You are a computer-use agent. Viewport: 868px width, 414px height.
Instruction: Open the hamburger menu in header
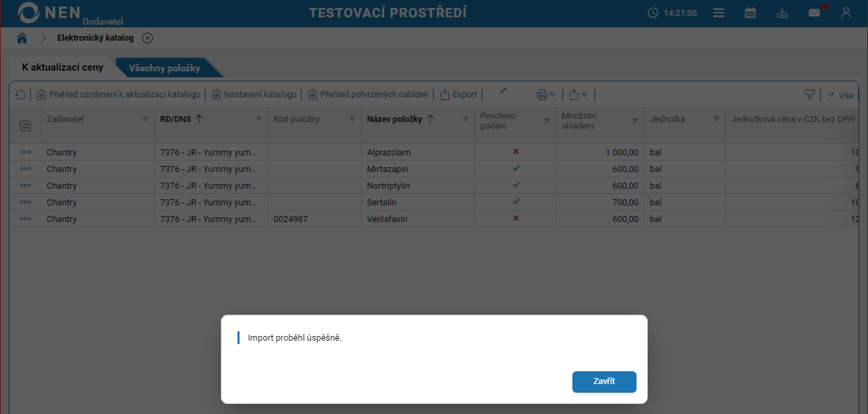719,13
